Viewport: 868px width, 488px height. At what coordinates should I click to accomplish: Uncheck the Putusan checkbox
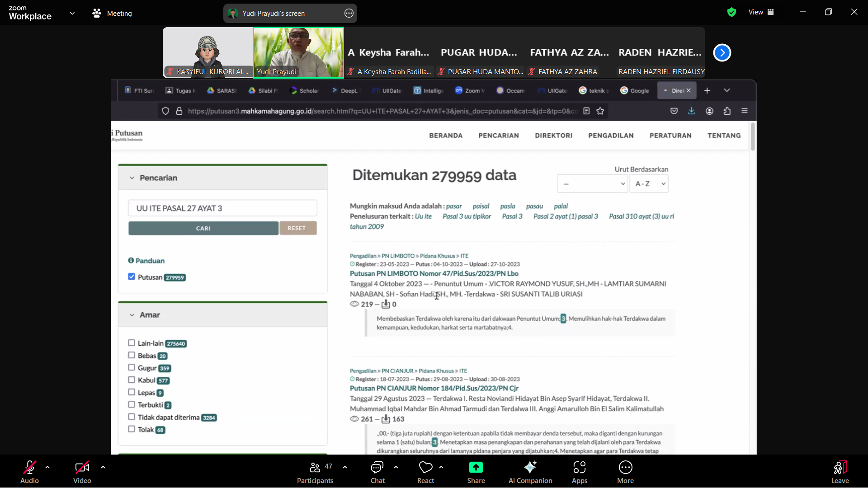pyautogui.click(x=132, y=277)
